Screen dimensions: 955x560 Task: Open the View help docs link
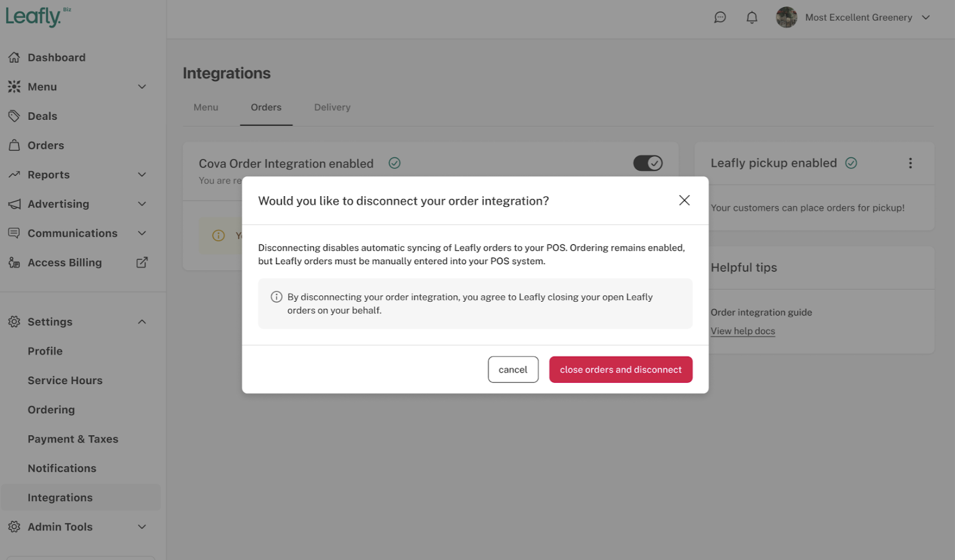tap(743, 331)
